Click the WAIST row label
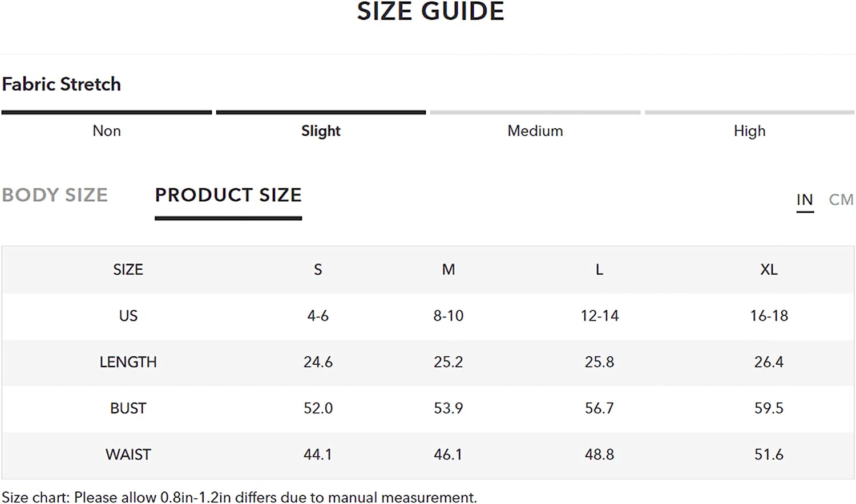 128,454
